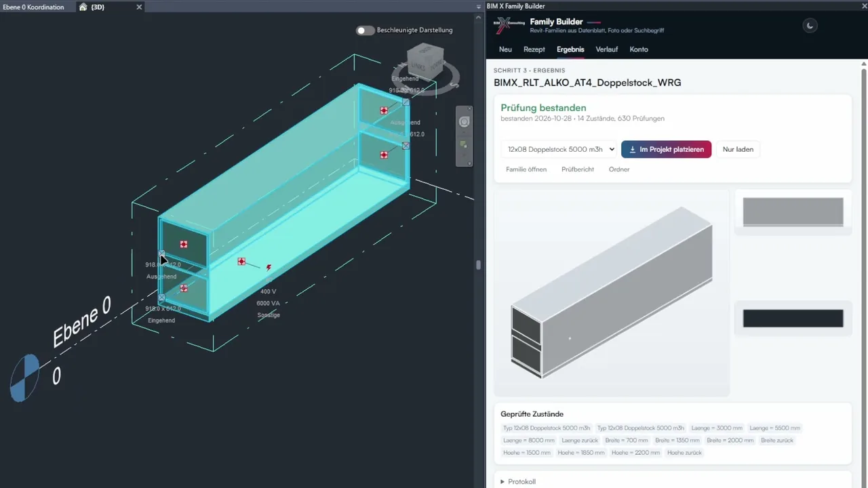This screenshot has width=868, height=488.
Task: Click Im Projekt platzieren button
Action: coord(666,149)
